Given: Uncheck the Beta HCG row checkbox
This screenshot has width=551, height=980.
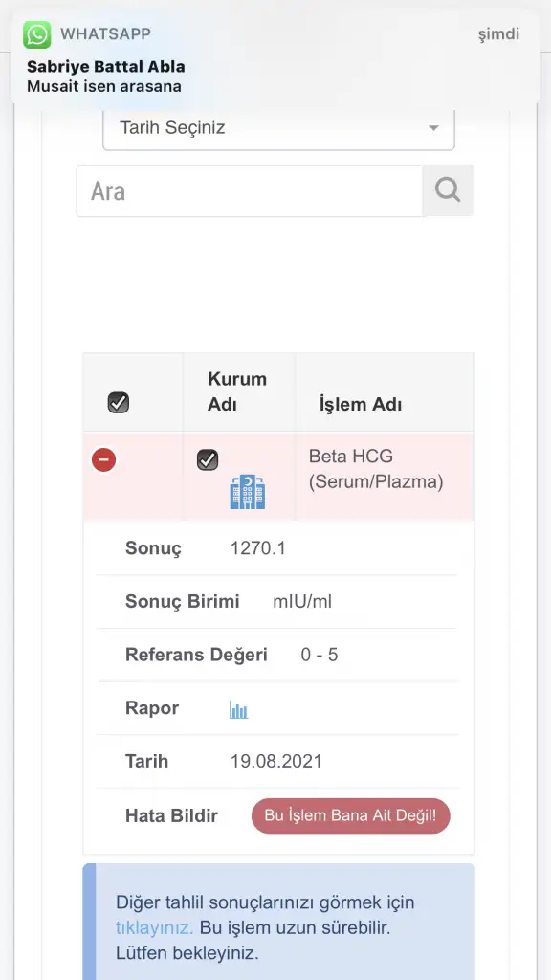Looking at the screenshot, I should (208, 460).
